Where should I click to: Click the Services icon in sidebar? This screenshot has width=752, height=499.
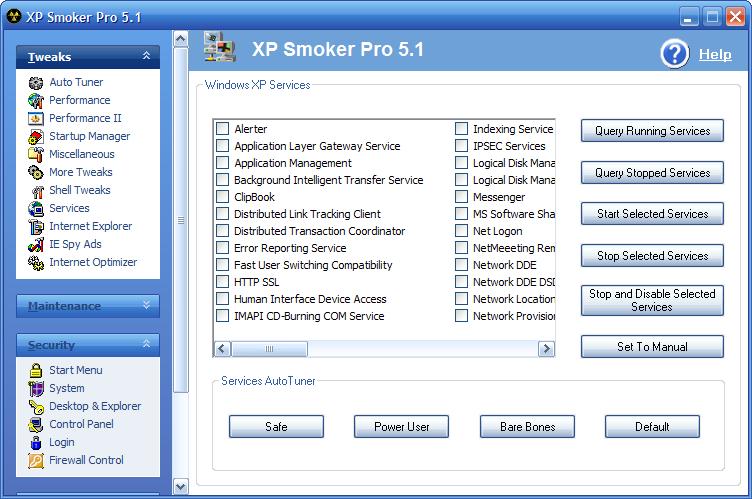[35, 208]
